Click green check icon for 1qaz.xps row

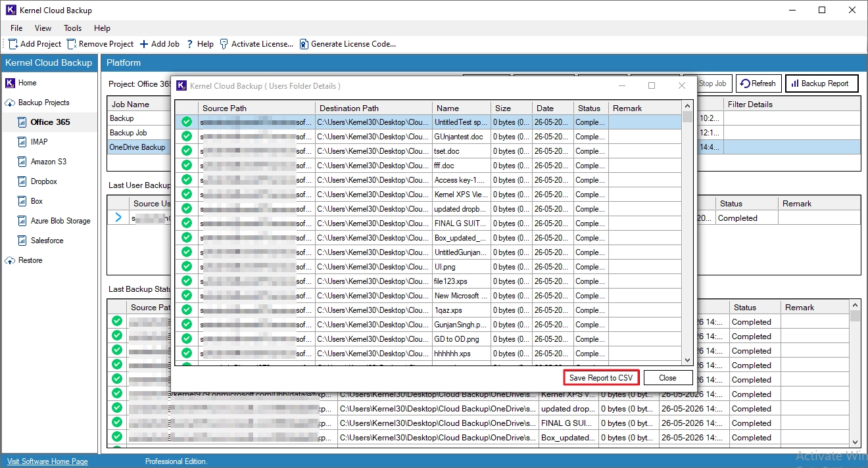click(x=187, y=310)
